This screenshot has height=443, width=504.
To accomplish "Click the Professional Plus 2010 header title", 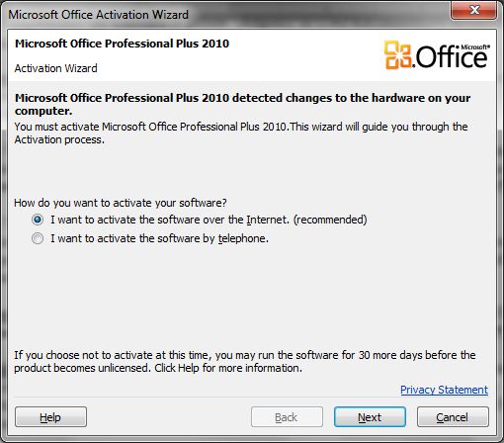I will (122, 44).
